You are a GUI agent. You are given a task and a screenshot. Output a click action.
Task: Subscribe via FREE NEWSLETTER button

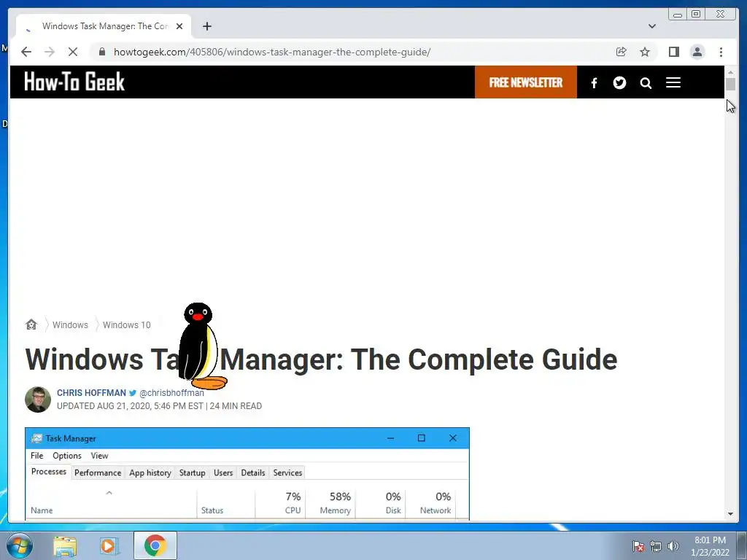[525, 82]
